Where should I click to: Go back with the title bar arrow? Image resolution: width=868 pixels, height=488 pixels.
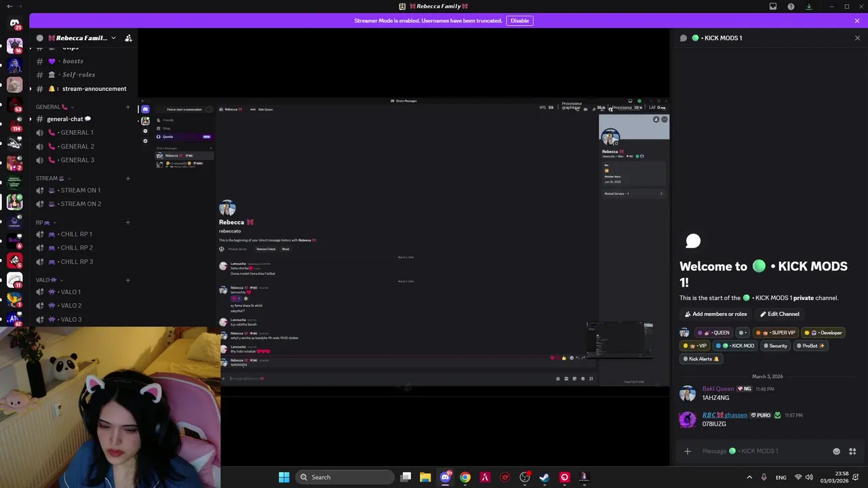click(x=9, y=6)
